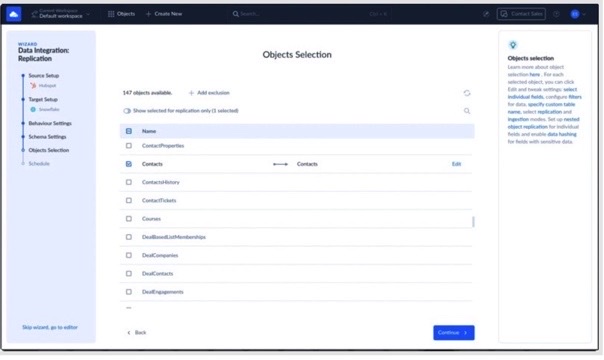
Task: Check the DealEngagements checkbox
Action: pos(129,292)
